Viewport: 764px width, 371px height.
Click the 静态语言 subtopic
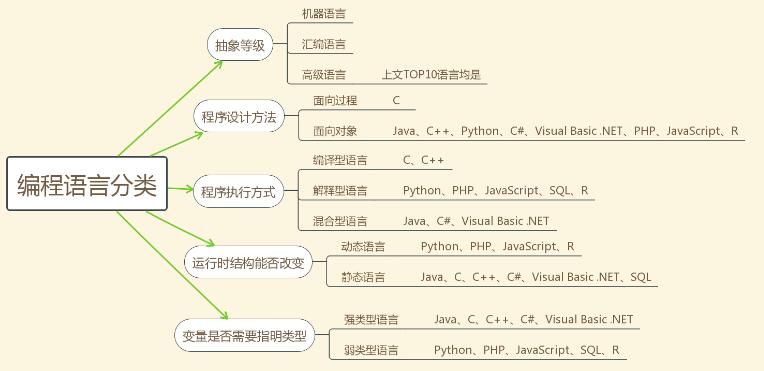tap(363, 277)
